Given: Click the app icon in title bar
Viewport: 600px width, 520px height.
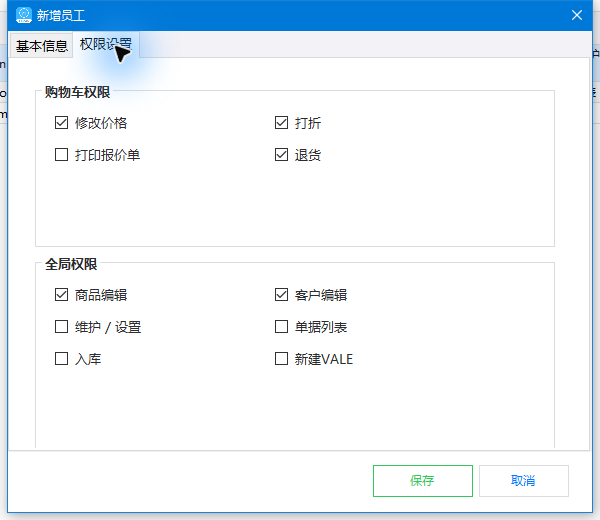Looking at the screenshot, I should pyautogui.click(x=24, y=15).
